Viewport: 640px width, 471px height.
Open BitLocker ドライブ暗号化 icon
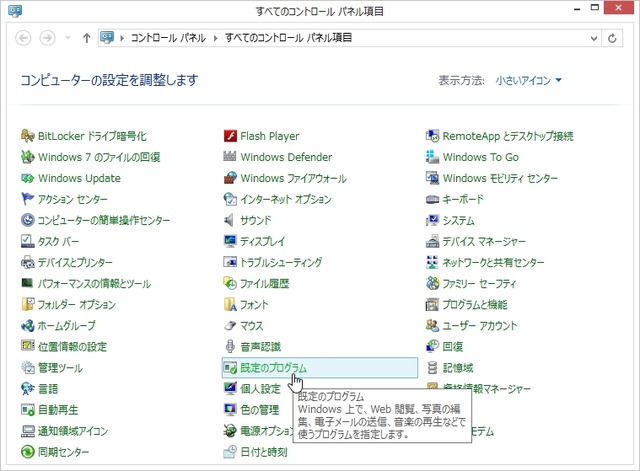tap(27, 136)
